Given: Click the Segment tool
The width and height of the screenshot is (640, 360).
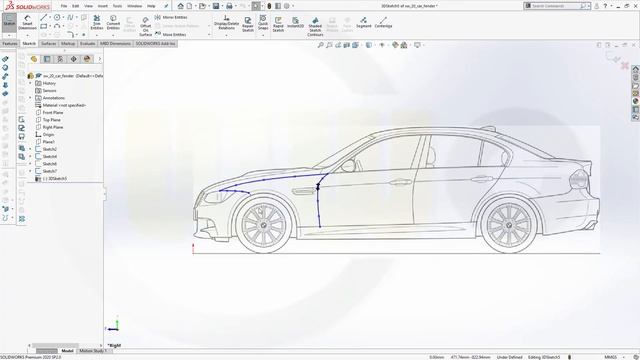Looking at the screenshot, I should click(363, 22).
